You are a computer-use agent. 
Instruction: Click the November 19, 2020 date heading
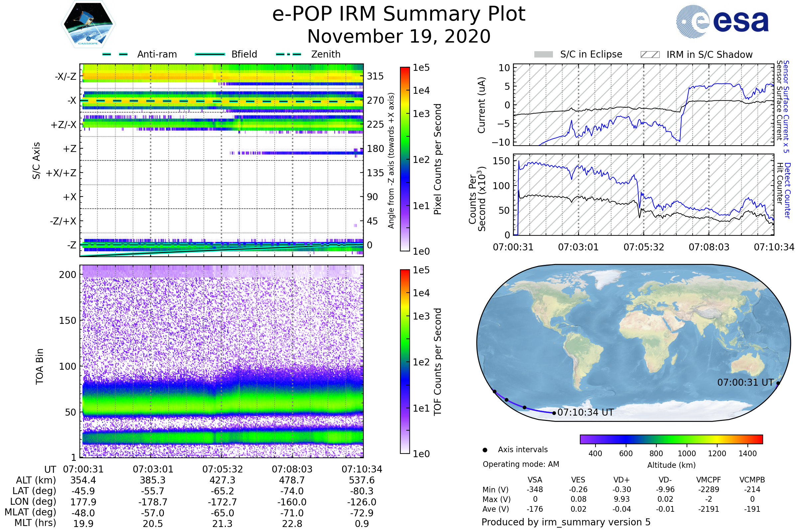(x=399, y=37)
